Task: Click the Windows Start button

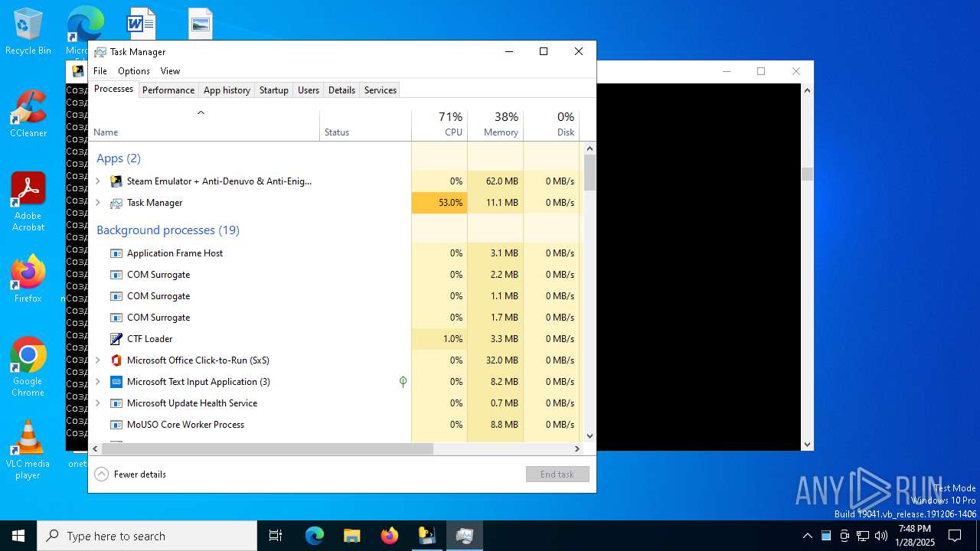Action: click(18, 536)
